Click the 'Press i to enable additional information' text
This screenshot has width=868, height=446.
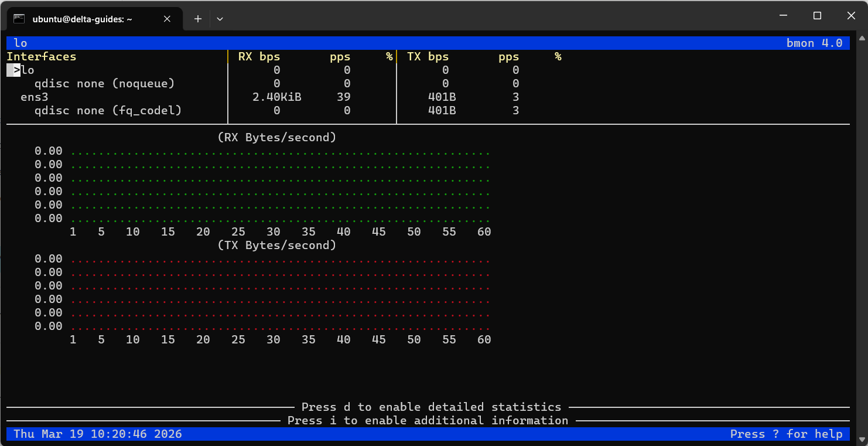tap(428, 420)
